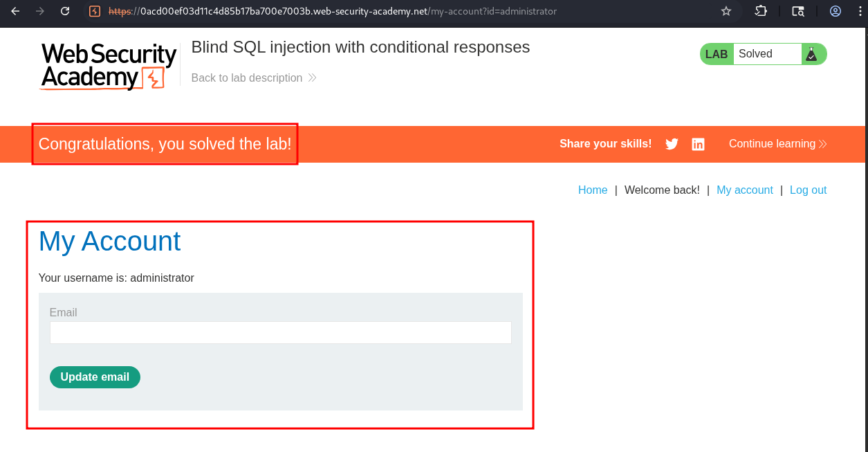The height and width of the screenshot is (452, 868).
Task: Share on LinkedIn via its icon
Action: click(698, 144)
